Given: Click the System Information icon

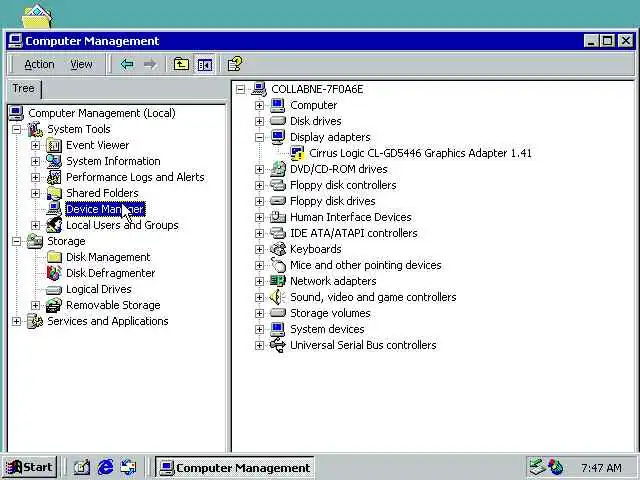Looking at the screenshot, I should pos(54,161).
